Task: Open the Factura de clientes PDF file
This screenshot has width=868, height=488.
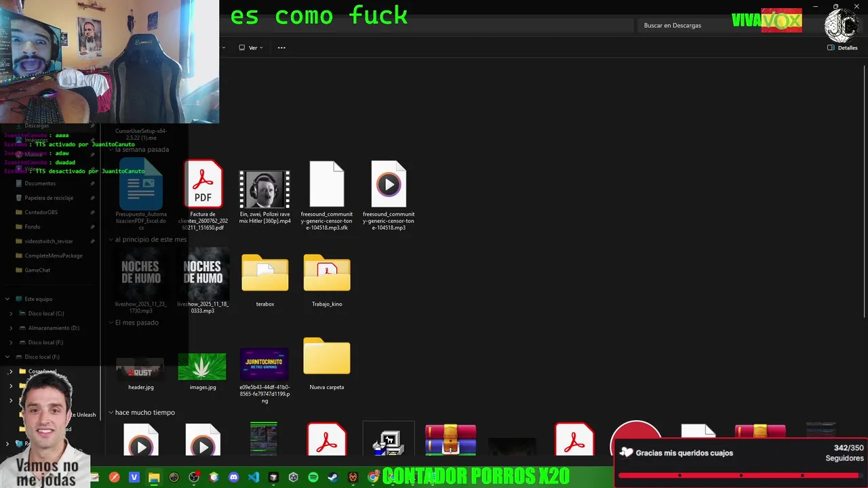Action: [203, 195]
